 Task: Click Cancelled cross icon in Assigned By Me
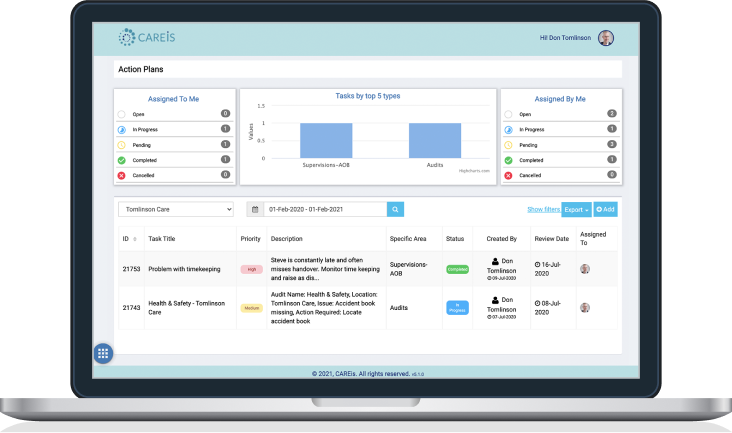pos(508,175)
